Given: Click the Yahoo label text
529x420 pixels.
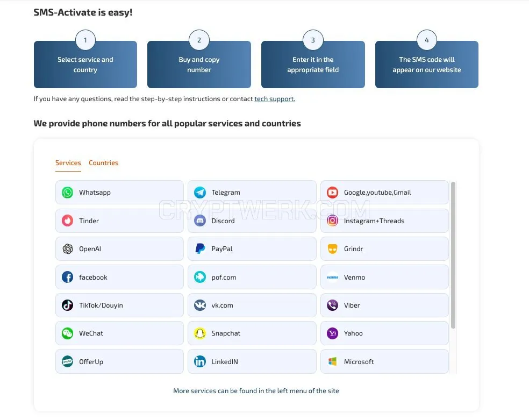Looking at the screenshot, I should click(x=353, y=333).
